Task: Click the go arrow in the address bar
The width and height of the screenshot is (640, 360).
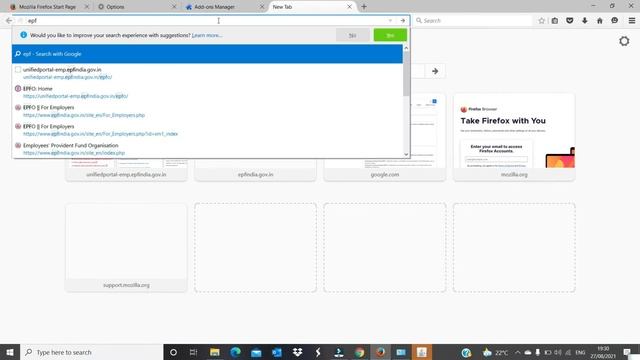Action: coord(403,20)
